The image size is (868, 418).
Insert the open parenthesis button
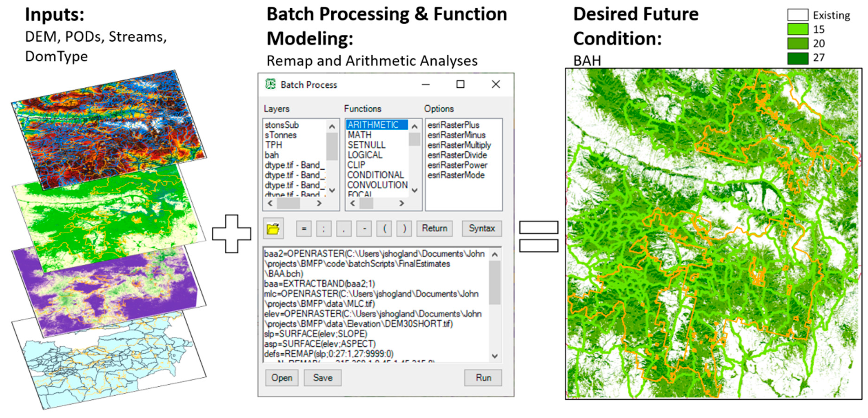(x=384, y=229)
